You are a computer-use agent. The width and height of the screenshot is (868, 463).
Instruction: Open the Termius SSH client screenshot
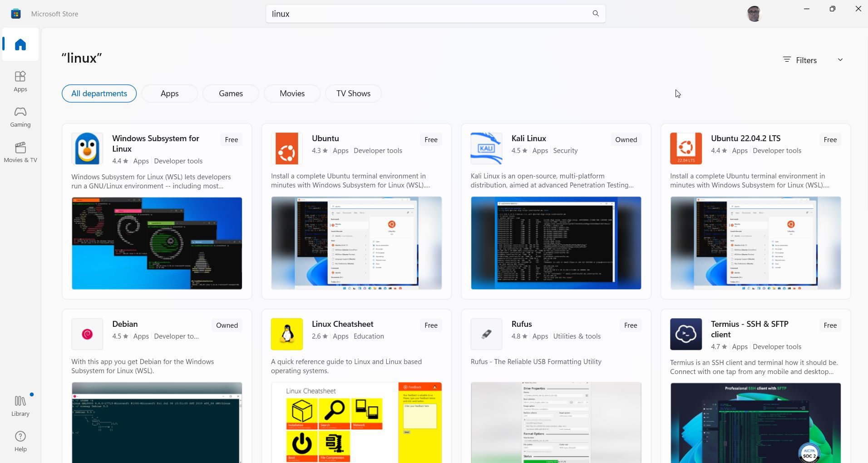tap(755, 423)
